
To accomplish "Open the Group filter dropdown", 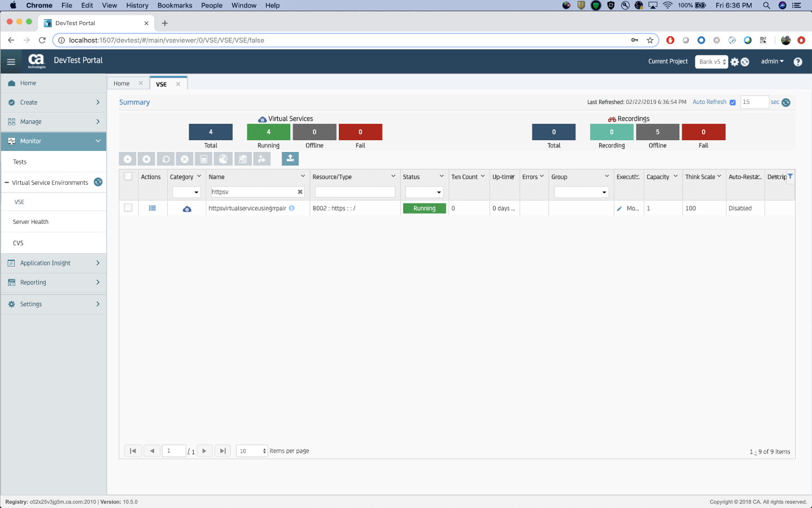I will point(581,192).
